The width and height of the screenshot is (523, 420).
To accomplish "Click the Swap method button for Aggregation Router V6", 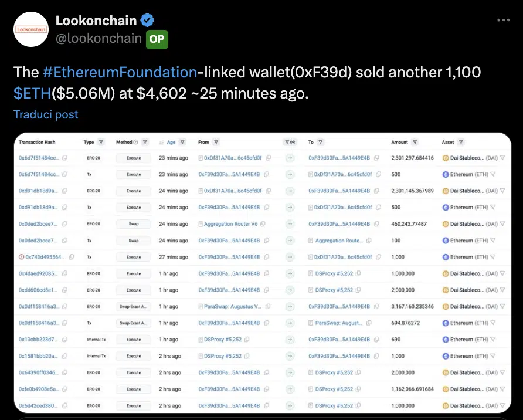I will coord(134,224).
